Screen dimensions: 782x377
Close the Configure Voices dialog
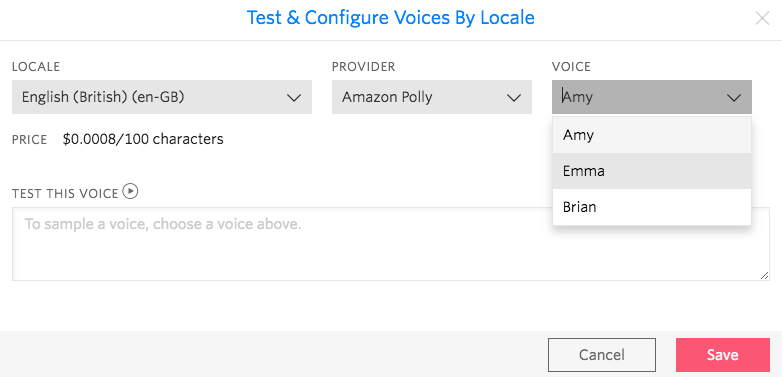tap(762, 18)
